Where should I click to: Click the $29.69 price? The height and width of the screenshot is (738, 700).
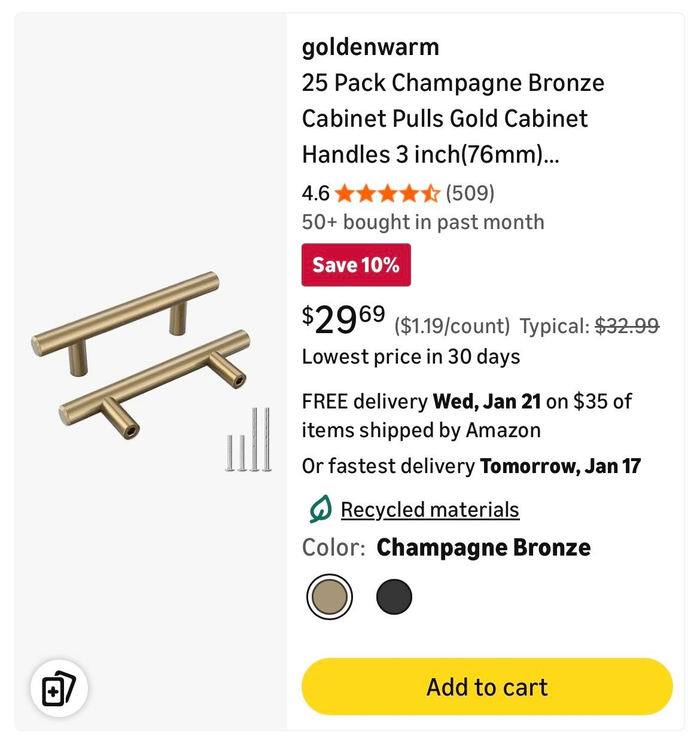pos(343,320)
